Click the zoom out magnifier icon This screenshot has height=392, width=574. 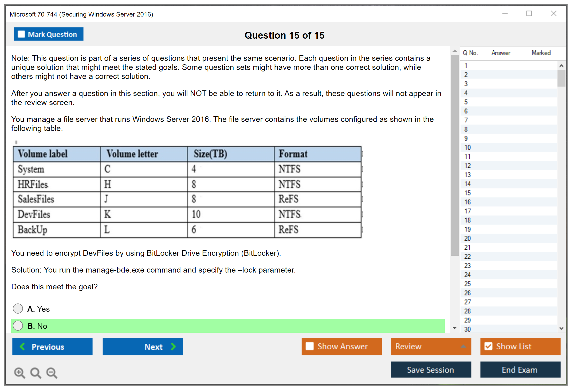click(52, 373)
